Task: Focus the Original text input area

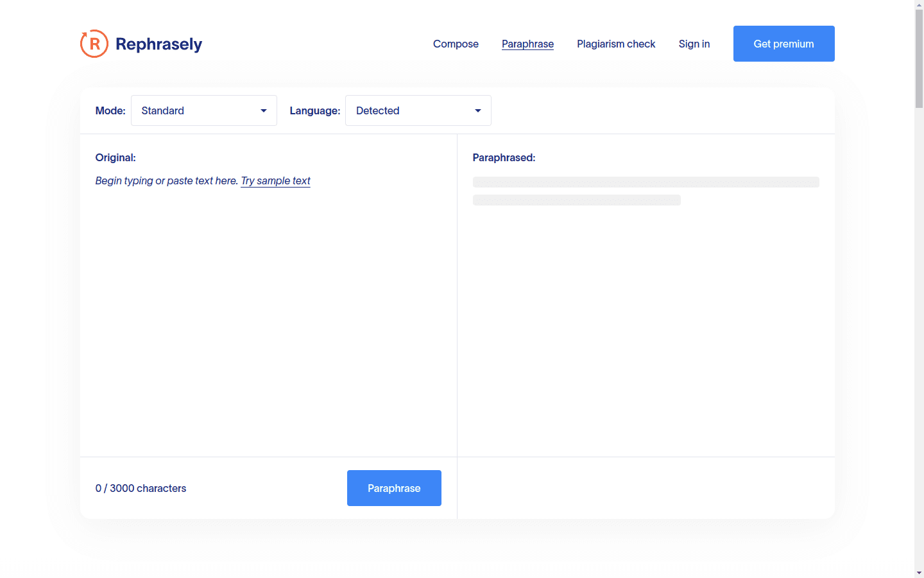Action: 268,308
